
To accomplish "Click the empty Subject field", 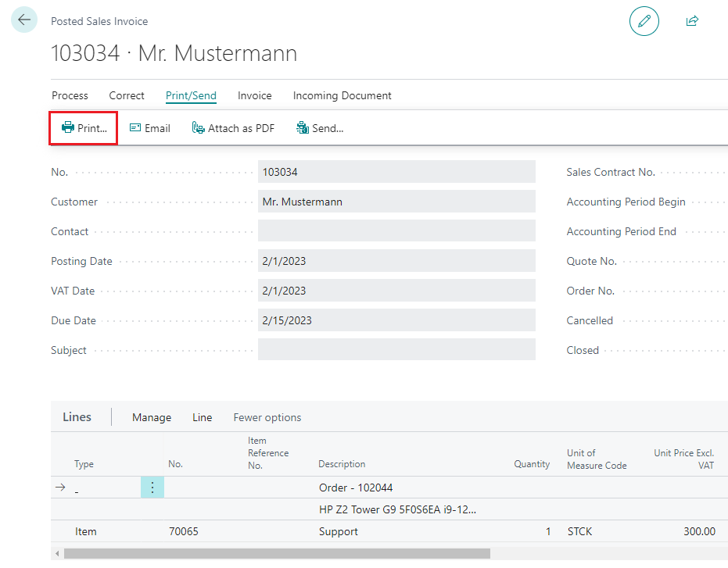I will pos(396,349).
